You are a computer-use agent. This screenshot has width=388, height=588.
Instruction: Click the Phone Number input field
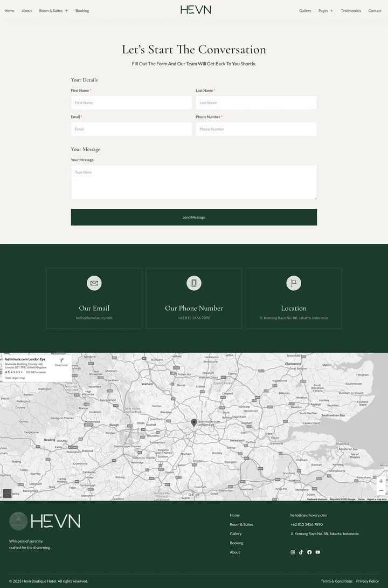point(256,129)
